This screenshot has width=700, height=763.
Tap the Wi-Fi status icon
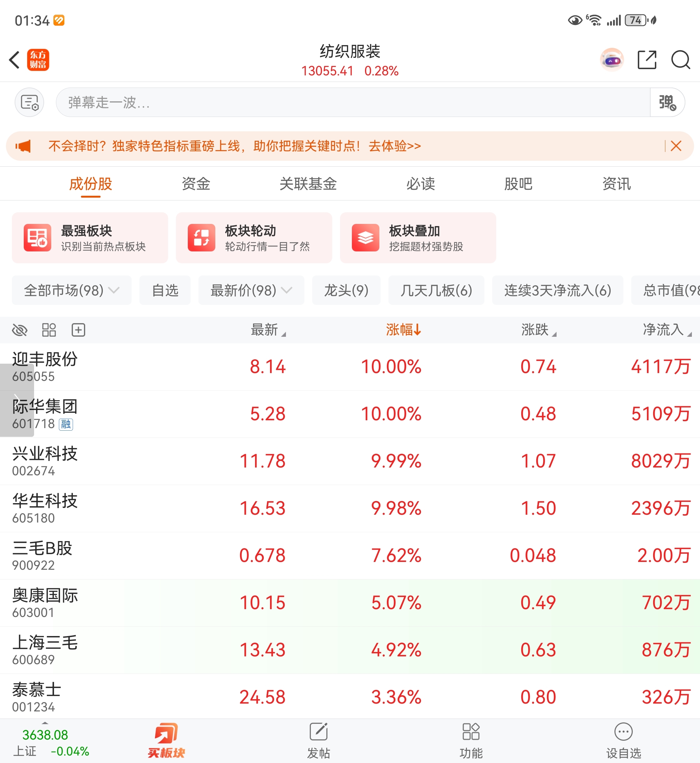click(594, 20)
